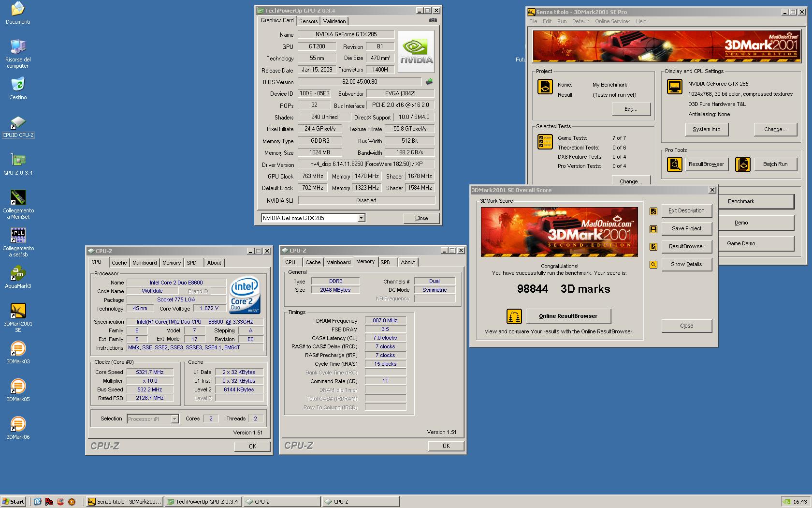The width and height of the screenshot is (812, 508).
Task: Click the Core Speed value field in CPU-Z
Action: pos(150,373)
